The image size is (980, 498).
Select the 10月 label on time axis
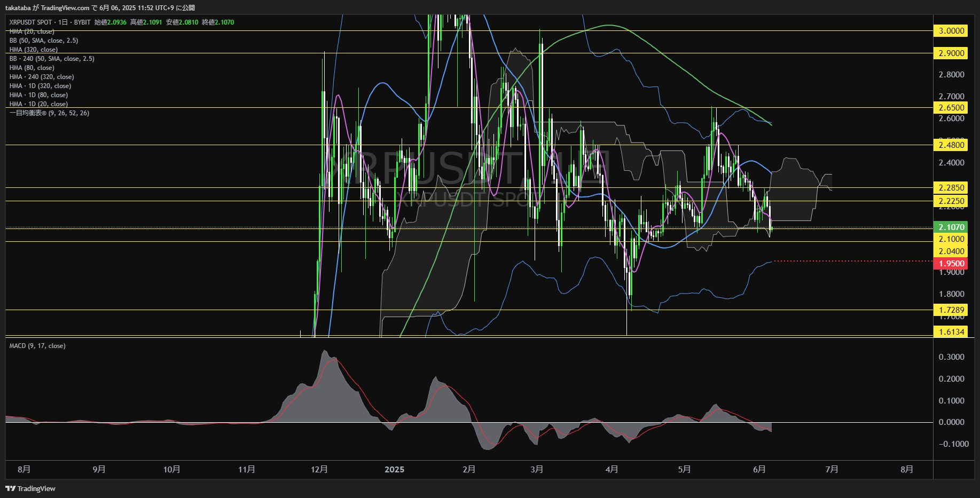(171, 470)
